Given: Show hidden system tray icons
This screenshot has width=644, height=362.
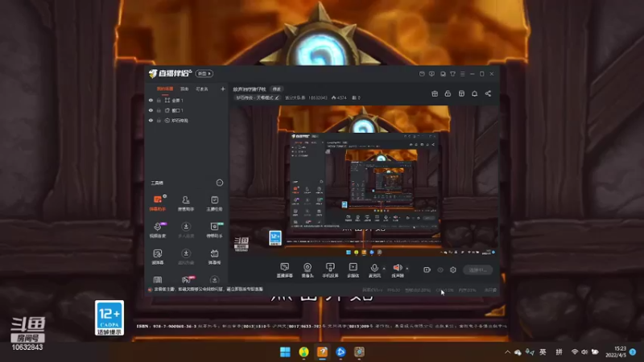Looking at the screenshot, I should pos(508,352).
